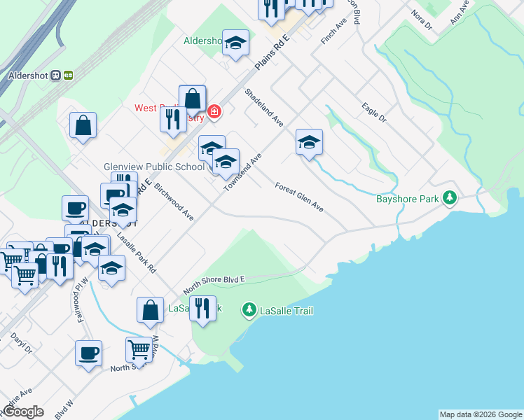Click the Aldershot station label

28,76
